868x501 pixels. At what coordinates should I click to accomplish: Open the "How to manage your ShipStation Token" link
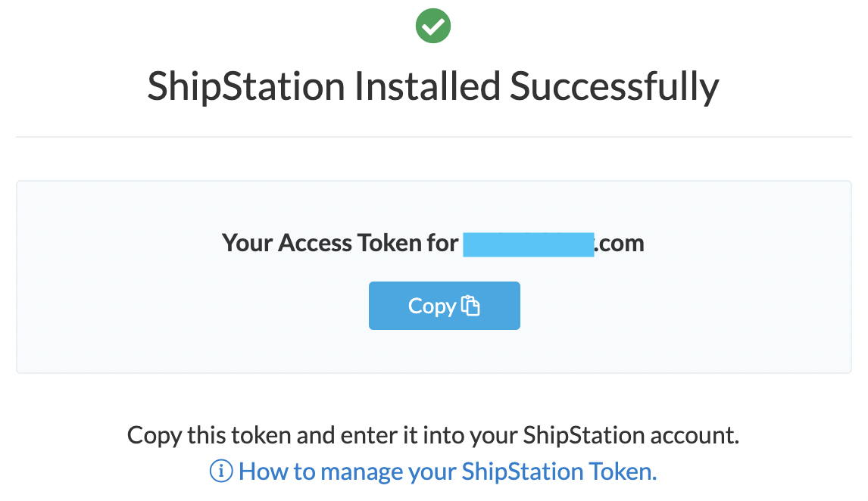coord(447,471)
